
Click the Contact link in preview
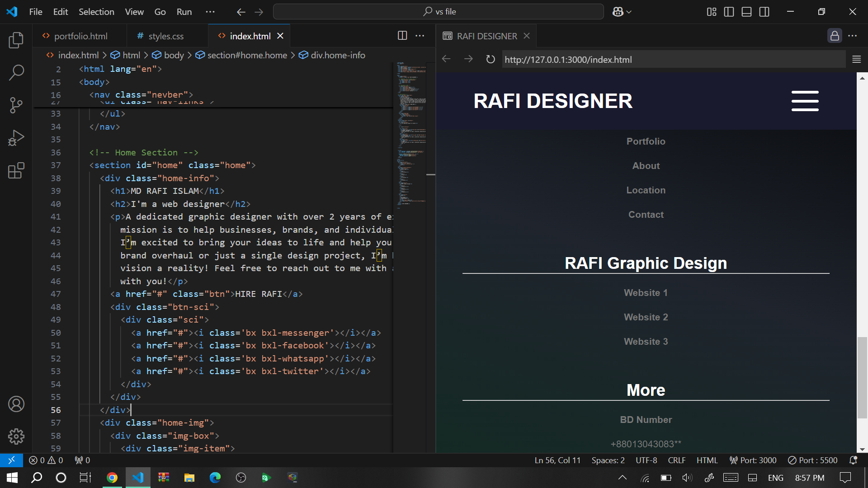(646, 215)
